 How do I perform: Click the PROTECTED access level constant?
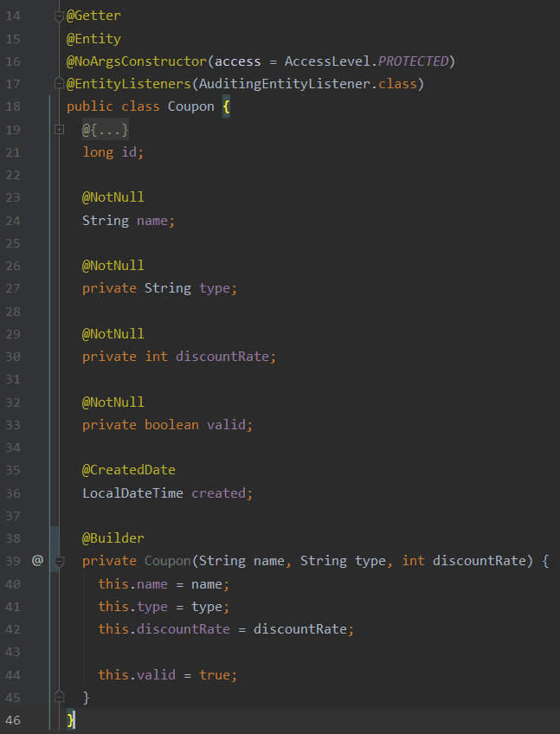pyautogui.click(x=414, y=61)
